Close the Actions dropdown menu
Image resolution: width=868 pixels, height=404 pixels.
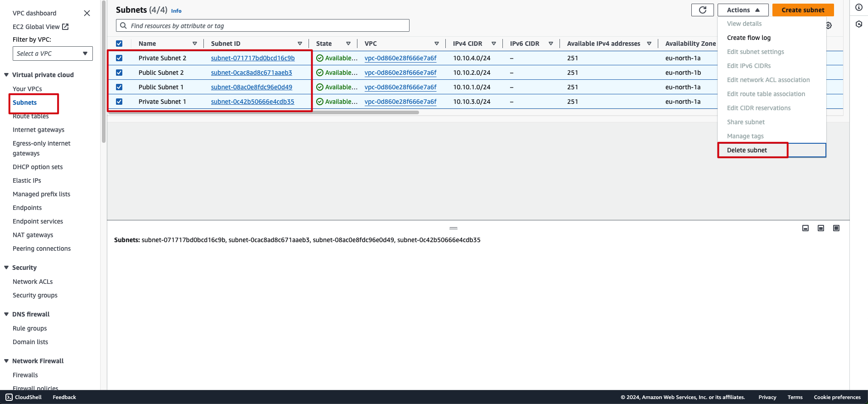pos(743,10)
